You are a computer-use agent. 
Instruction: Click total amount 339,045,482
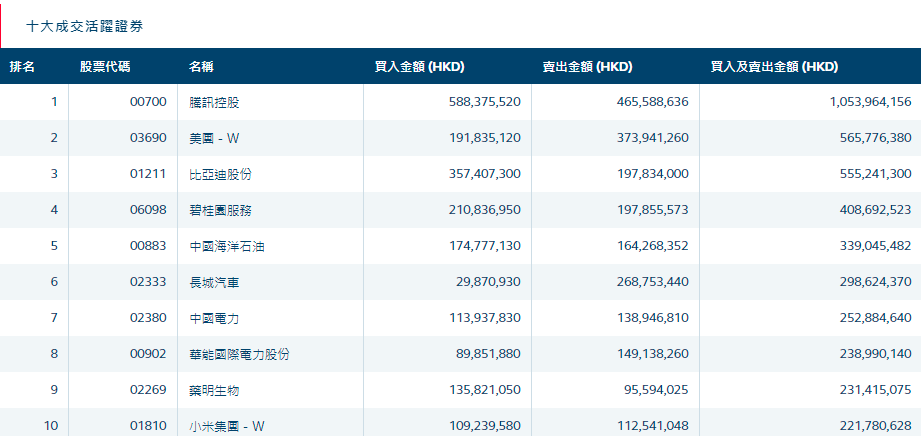[x=876, y=246]
